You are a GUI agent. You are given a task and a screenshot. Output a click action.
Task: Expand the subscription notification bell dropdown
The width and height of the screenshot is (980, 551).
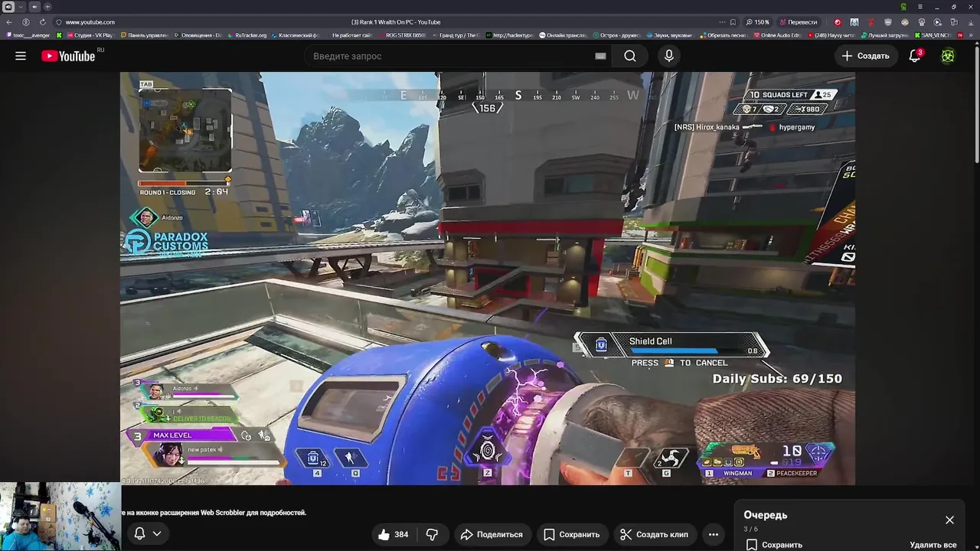148,533
